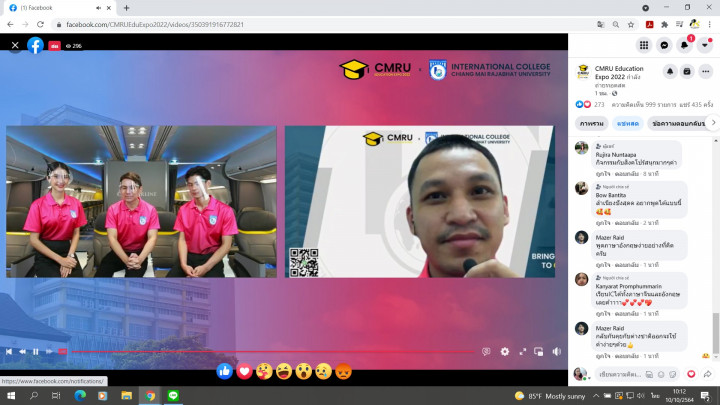Open Bow Bantita's profile name
Screen dimensions: 720x405
pos(611,195)
